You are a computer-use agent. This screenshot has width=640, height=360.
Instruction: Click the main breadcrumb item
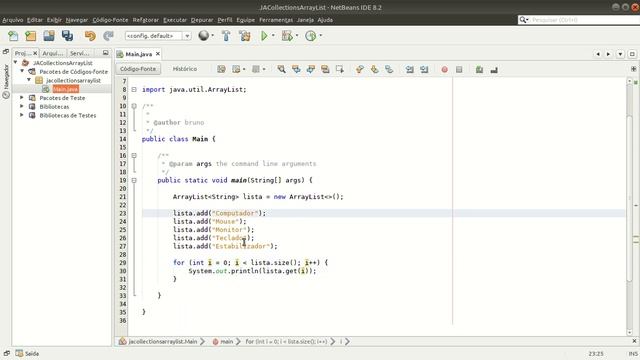[223, 342]
